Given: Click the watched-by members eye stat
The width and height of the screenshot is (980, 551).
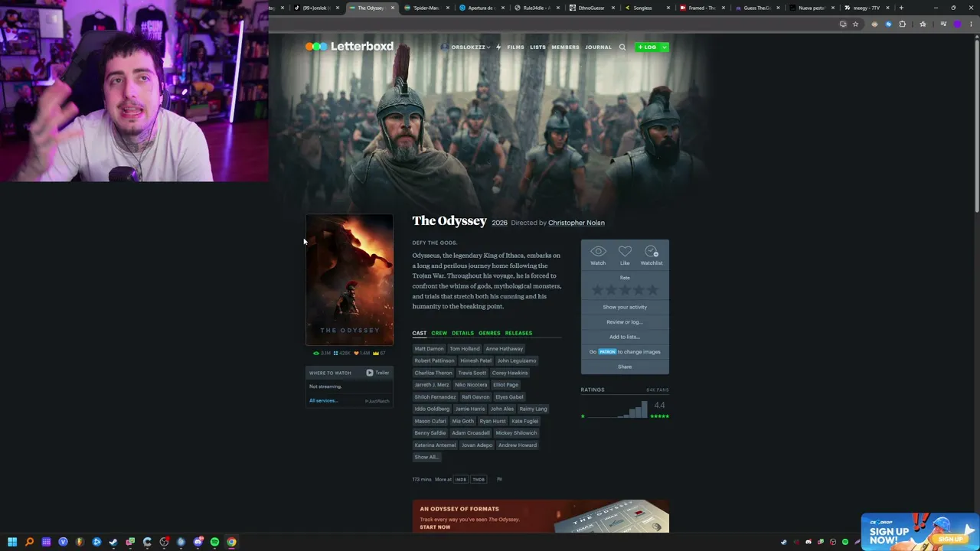Looking at the screenshot, I should point(322,354).
